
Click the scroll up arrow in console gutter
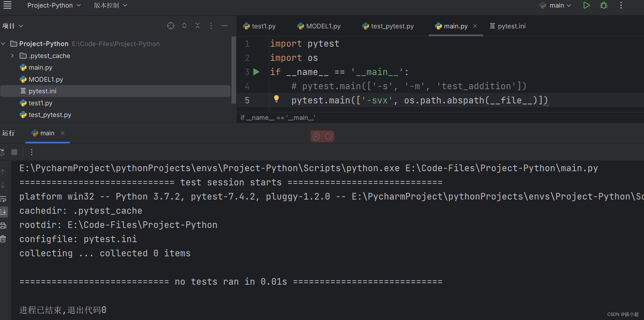[x=3, y=172]
